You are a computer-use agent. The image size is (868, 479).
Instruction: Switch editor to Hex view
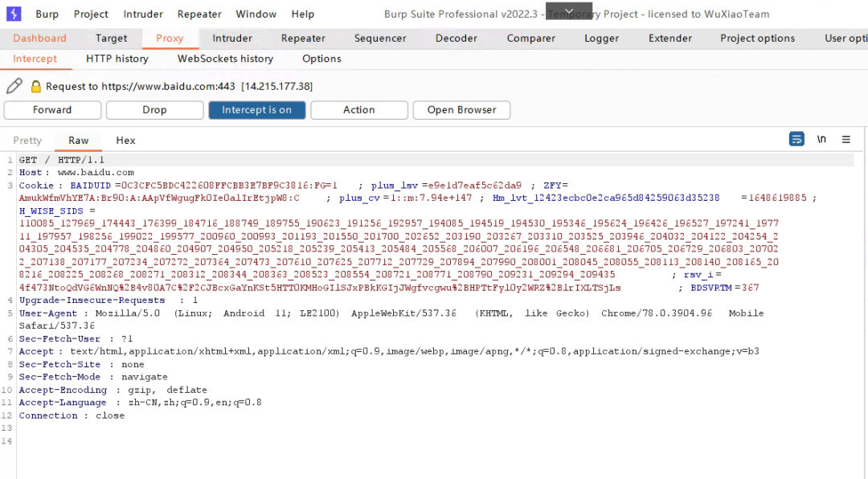coord(125,141)
